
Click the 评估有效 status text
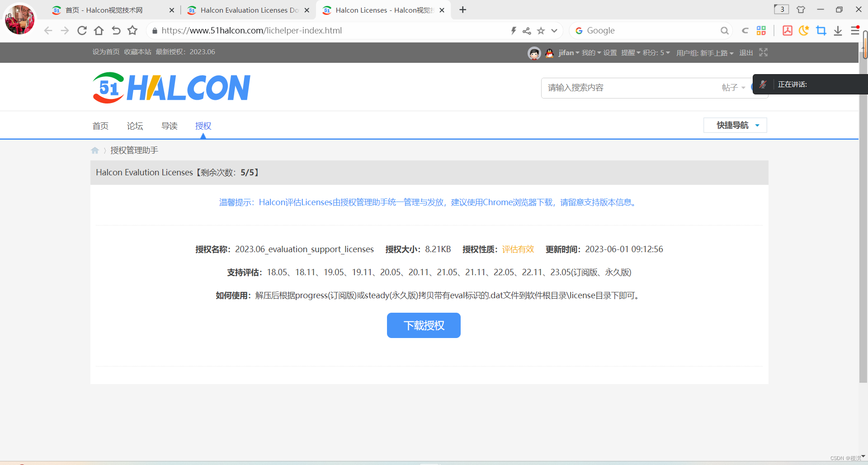[x=518, y=249]
